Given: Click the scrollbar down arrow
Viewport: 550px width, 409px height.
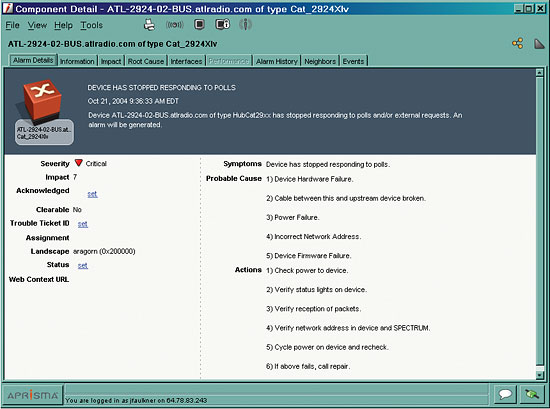Looking at the screenshot, I should point(539,375).
